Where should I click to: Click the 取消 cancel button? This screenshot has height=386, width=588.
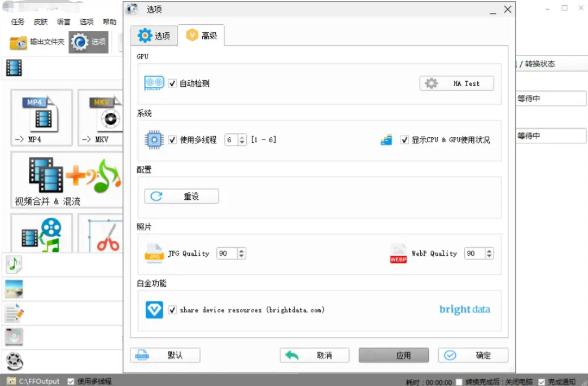coord(314,356)
